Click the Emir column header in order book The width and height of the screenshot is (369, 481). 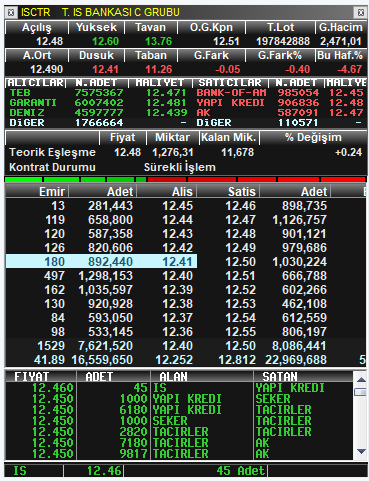click(37, 192)
